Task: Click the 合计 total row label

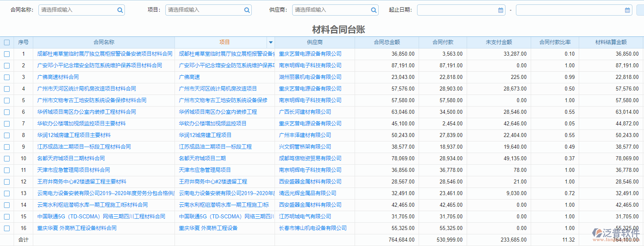Action: click(23, 240)
